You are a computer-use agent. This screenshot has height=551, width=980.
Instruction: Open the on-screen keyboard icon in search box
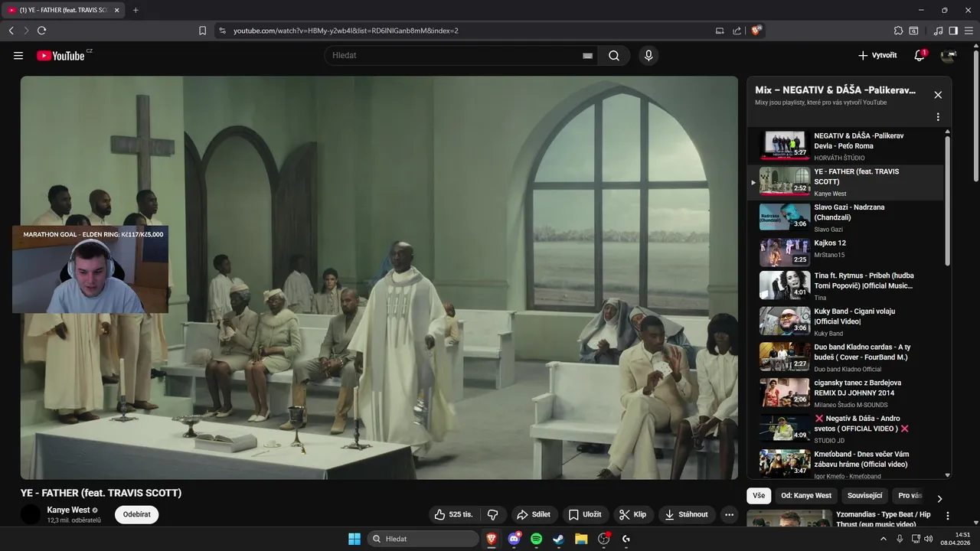point(587,56)
